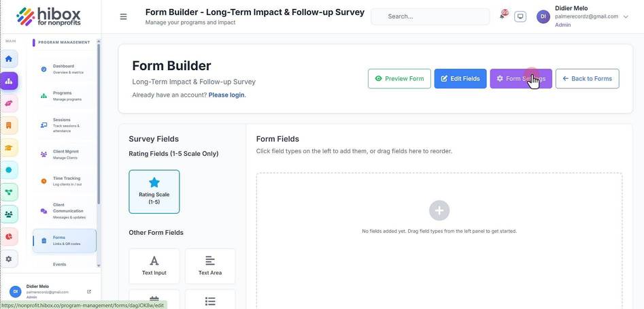Screen dimensions: 644x309
Task: Click the Preview Form button
Action: click(399, 78)
